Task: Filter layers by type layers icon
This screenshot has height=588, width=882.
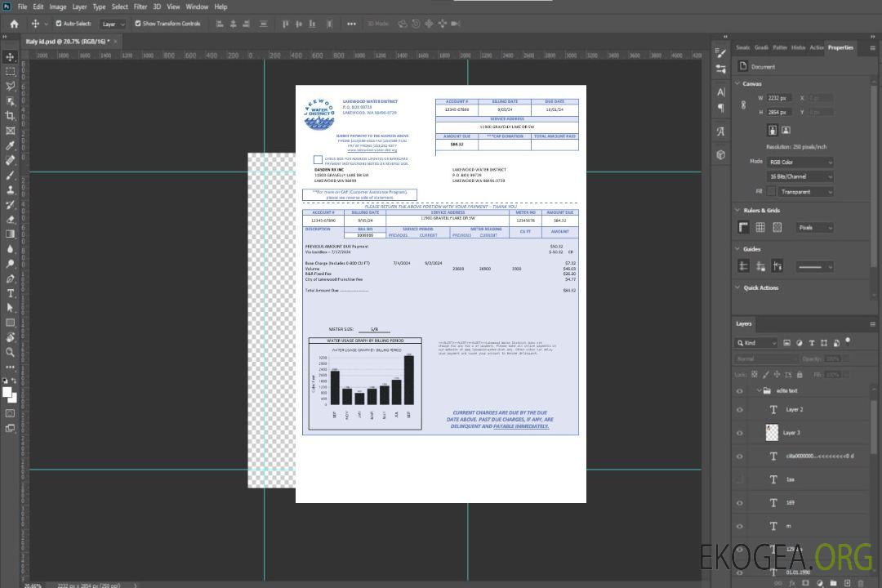Action: (812, 343)
